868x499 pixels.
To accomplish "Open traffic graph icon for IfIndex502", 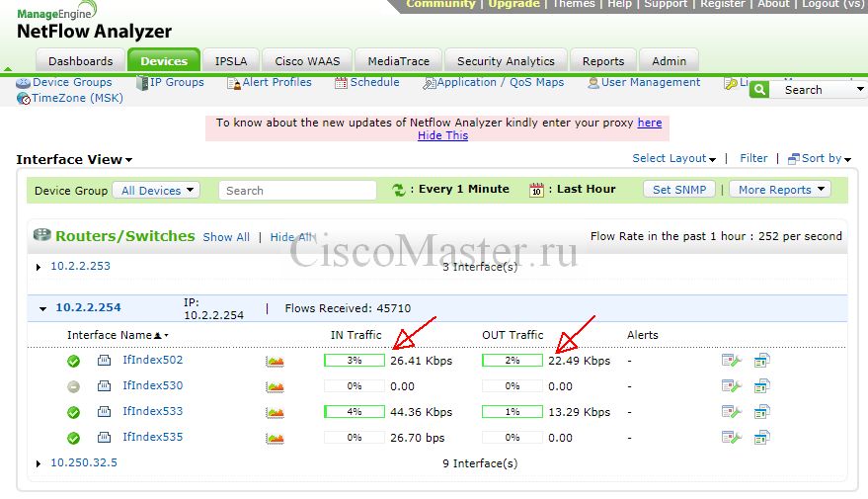I will 275,361.
